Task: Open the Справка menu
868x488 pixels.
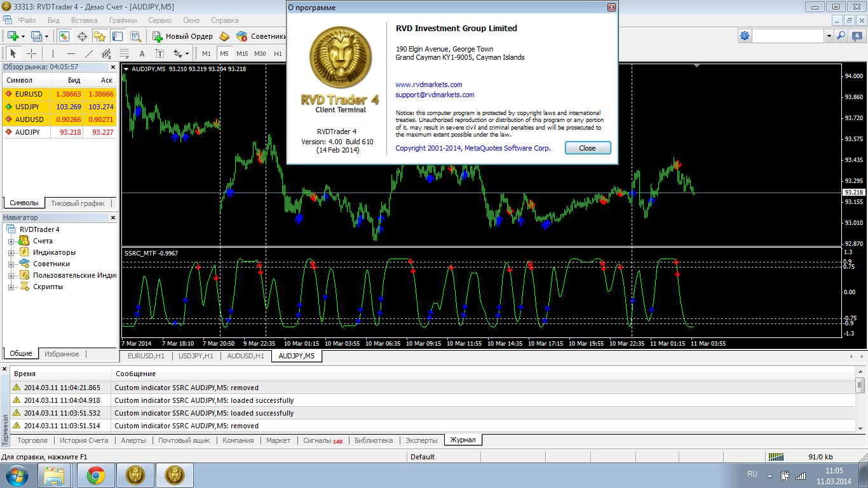Action: (224, 20)
